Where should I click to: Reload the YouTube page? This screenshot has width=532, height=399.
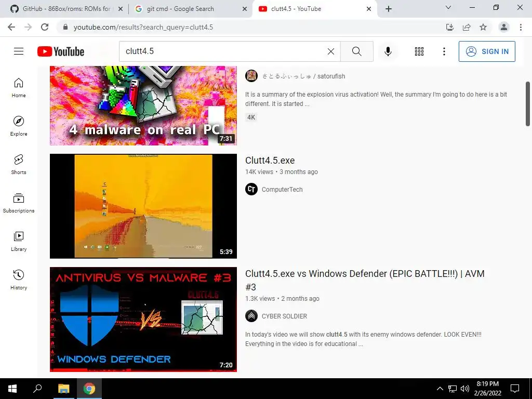click(45, 27)
